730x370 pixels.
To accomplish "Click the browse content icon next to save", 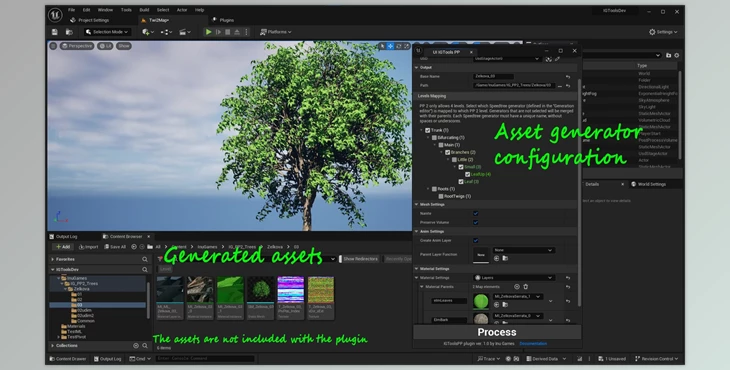I will tap(69, 32).
